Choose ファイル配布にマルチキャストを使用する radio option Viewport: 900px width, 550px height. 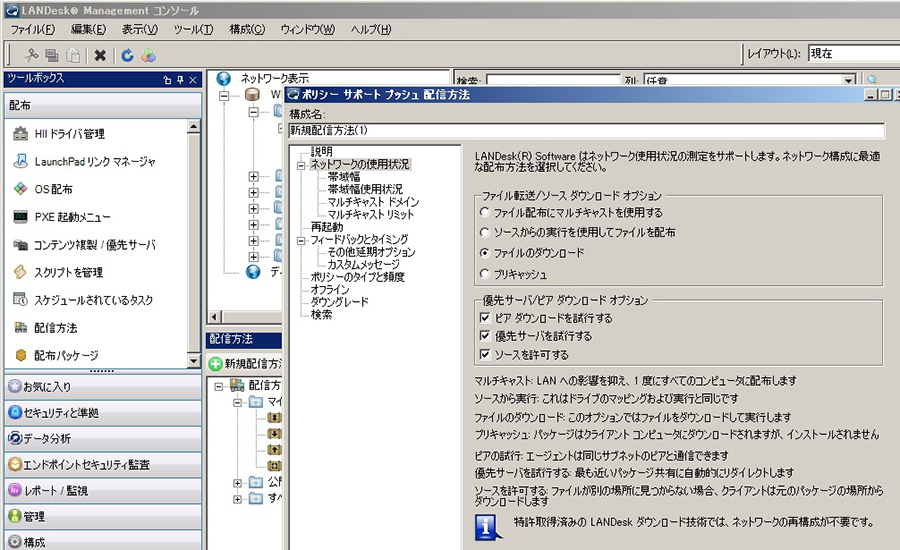(x=485, y=213)
